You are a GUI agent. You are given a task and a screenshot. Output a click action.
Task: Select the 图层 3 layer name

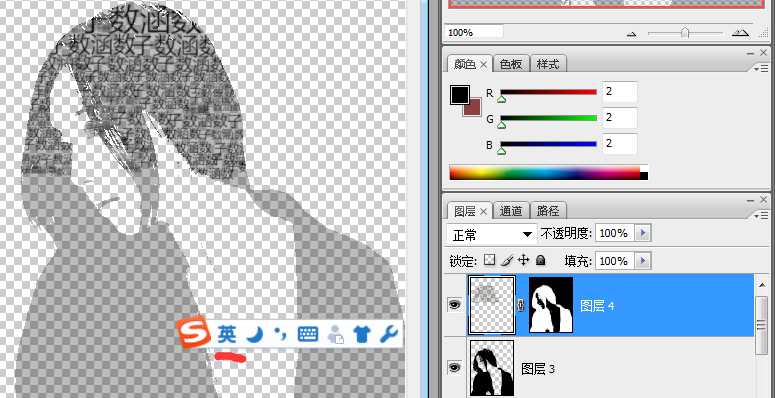point(538,369)
